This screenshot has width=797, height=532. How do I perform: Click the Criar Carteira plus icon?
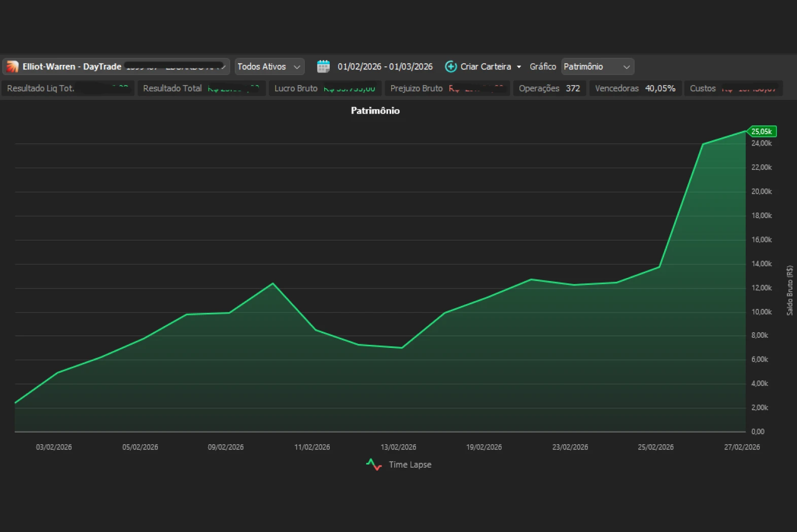[451, 66]
